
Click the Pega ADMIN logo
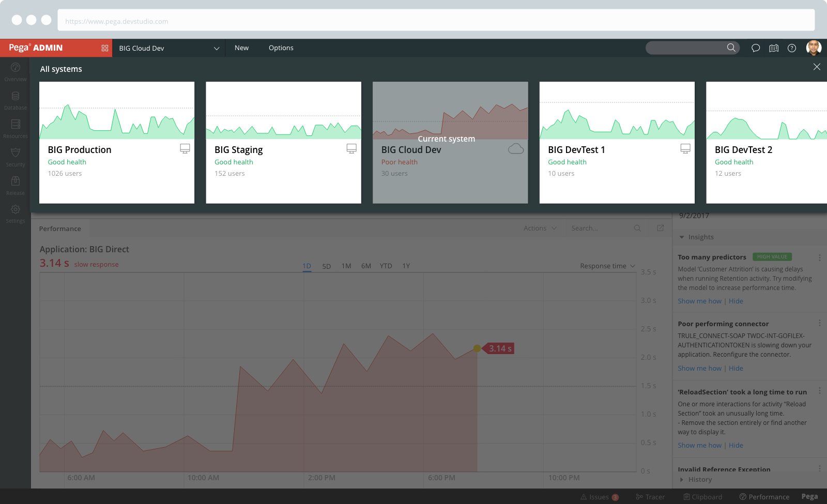(x=36, y=48)
